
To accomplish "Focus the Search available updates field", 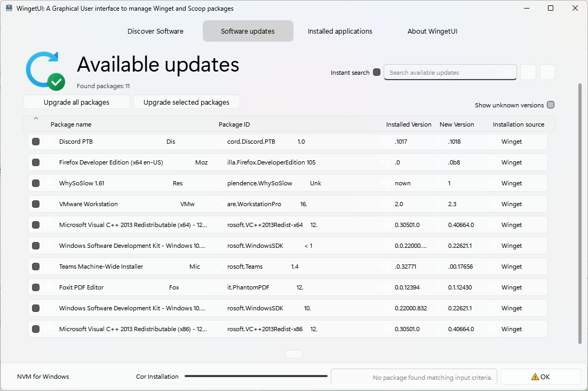I will coord(450,73).
